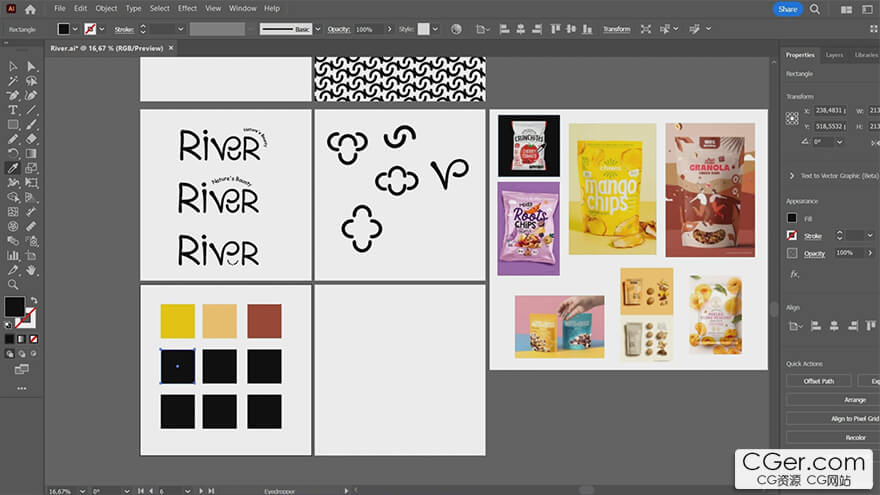This screenshot has height=495, width=880.
Task: Click Align to Pixel Grid button
Action: click(x=834, y=419)
